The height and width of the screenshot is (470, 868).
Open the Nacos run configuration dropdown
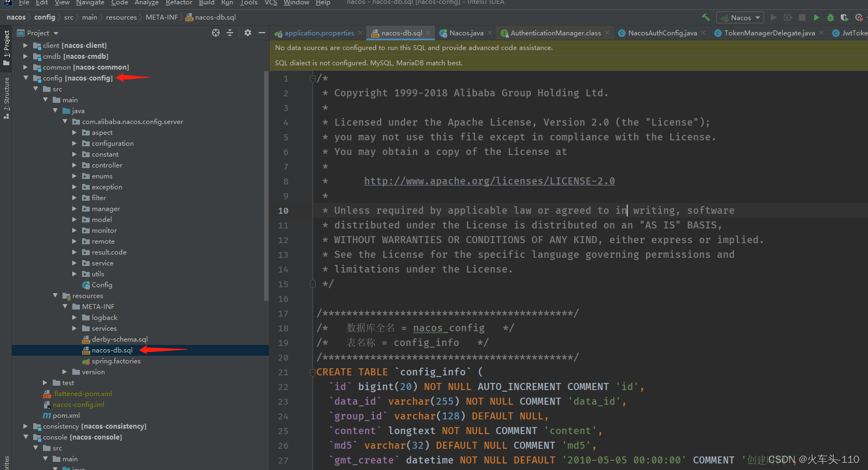pyautogui.click(x=740, y=17)
